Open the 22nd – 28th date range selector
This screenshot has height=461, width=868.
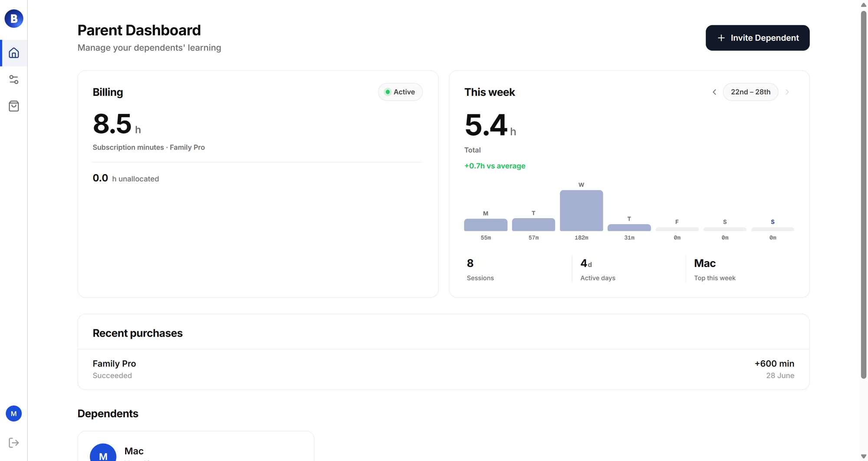point(750,92)
